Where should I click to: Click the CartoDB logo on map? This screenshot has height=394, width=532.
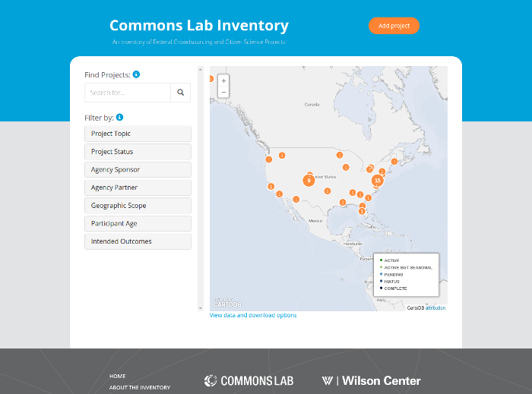click(227, 303)
